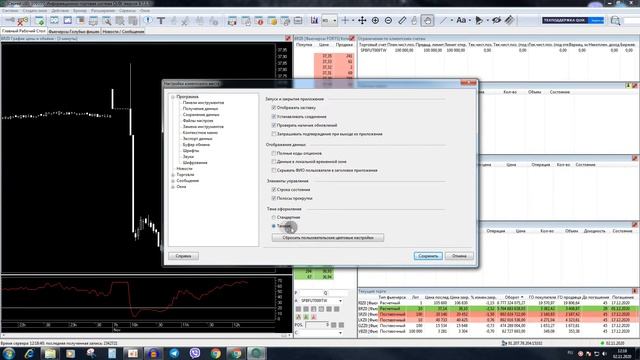The height and width of the screenshot is (360, 640).
Task: Open the 'Действия' menu
Action: [60, 11]
